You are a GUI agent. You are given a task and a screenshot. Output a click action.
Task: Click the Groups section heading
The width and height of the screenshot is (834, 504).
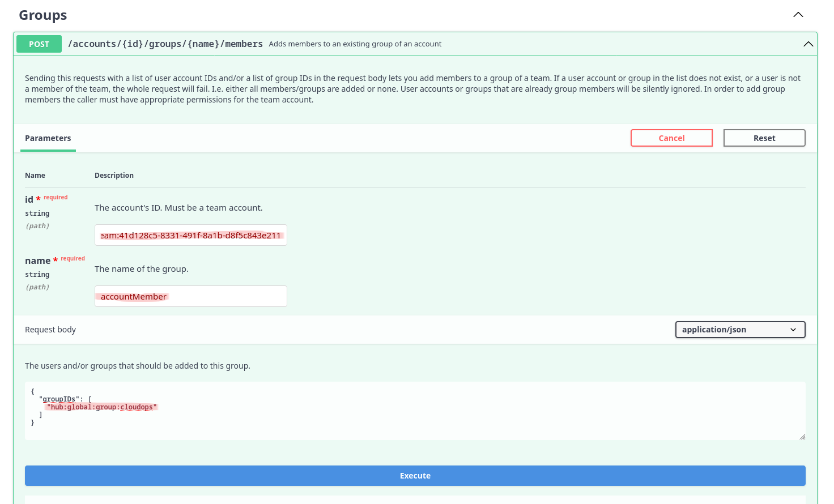43,15
